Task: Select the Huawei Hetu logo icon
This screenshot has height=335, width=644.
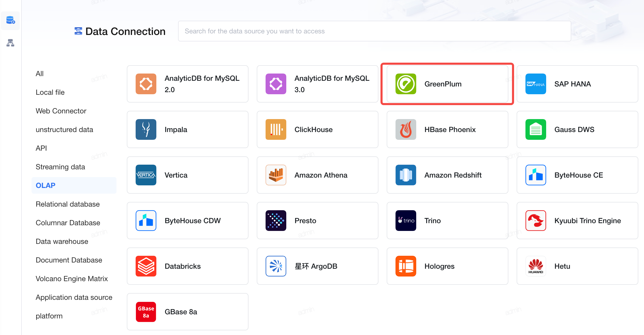Action: pos(536,266)
